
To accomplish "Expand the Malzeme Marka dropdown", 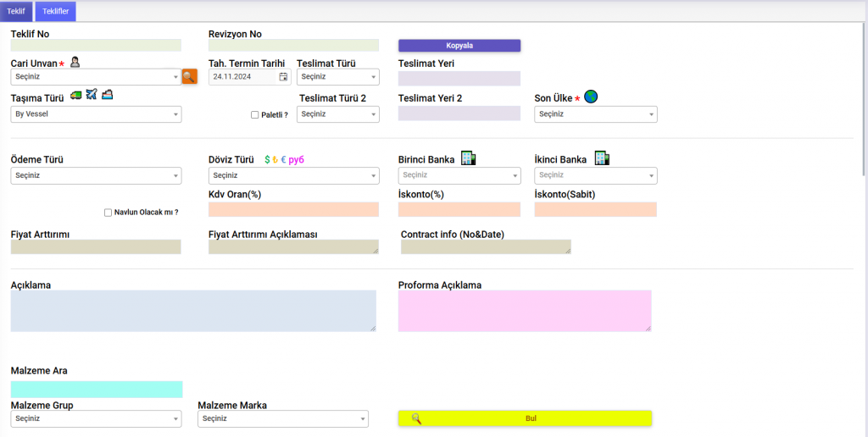I will (283, 418).
